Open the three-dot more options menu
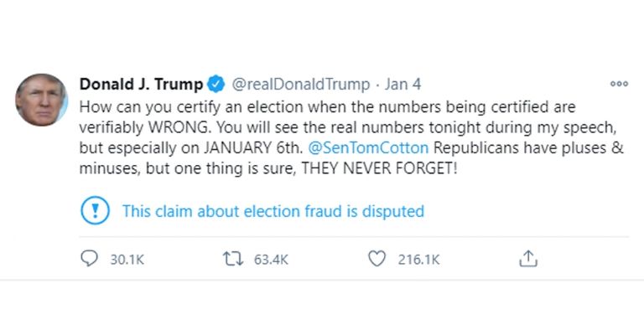The height and width of the screenshot is (335, 644). click(x=619, y=84)
